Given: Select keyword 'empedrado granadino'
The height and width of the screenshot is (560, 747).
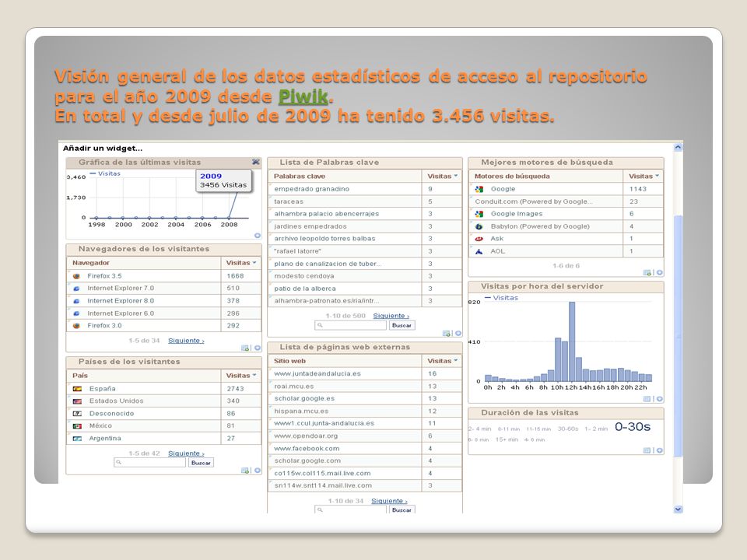Looking at the screenshot, I should [x=311, y=189].
